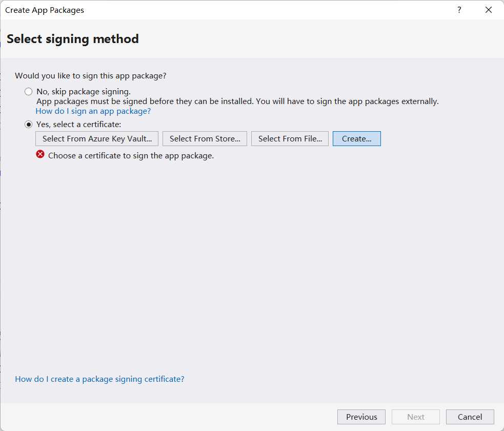Select the 'No, skip package signing' radio button

click(29, 92)
